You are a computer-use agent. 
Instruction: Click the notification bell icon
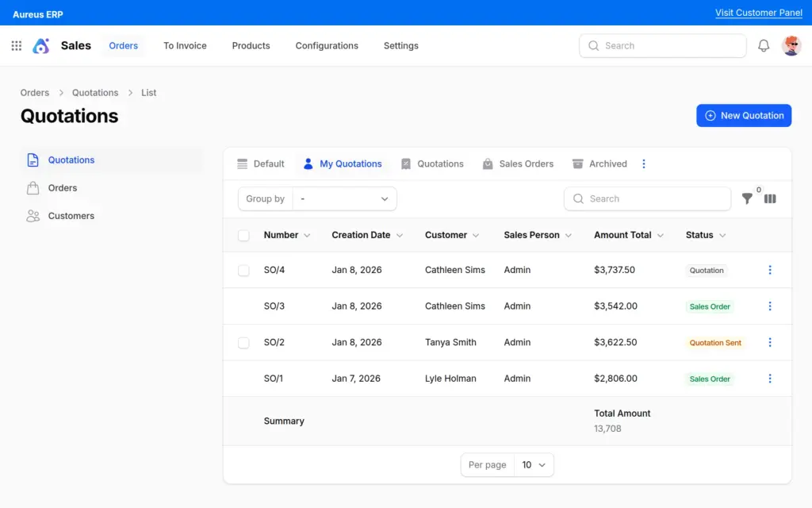coord(764,46)
